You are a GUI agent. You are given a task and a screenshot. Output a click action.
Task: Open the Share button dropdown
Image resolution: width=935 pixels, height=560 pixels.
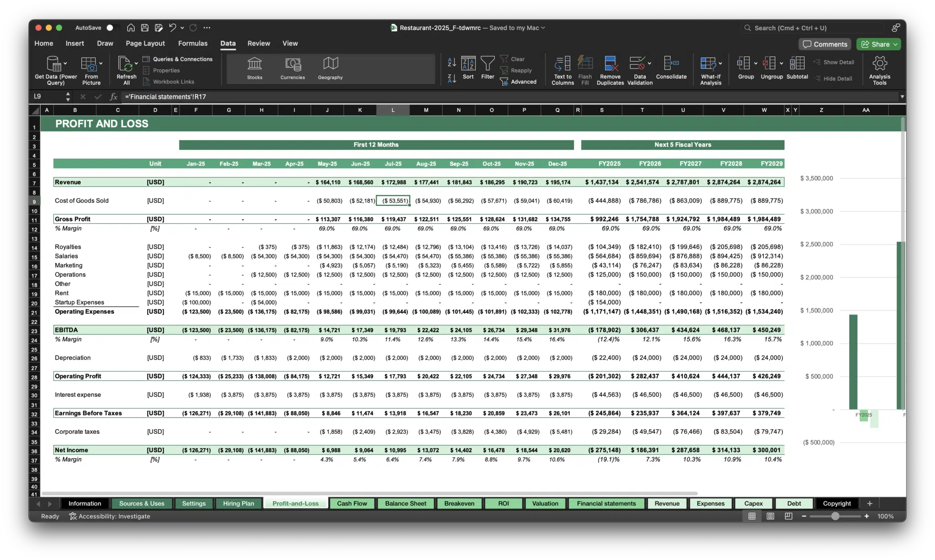pos(896,44)
